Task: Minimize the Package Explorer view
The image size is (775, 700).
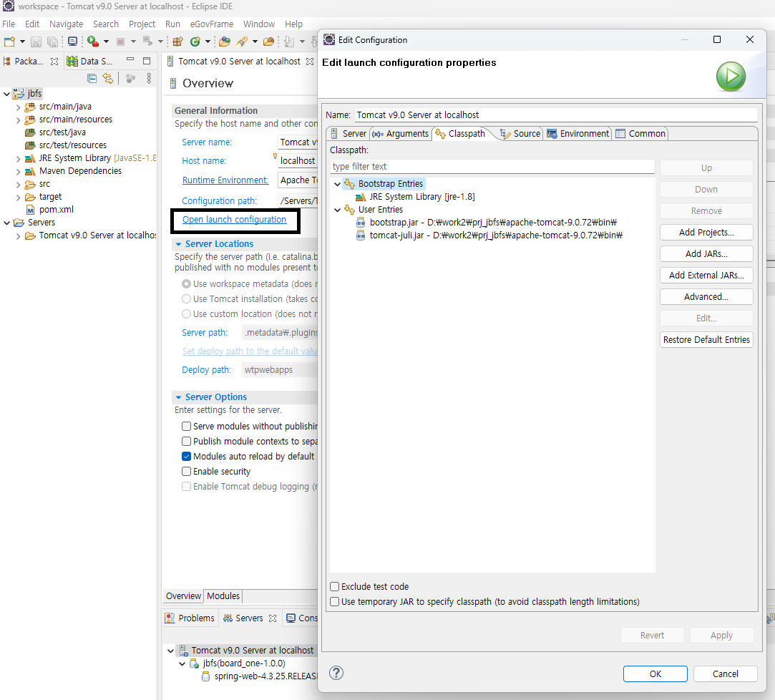Action: tap(130, 59)
